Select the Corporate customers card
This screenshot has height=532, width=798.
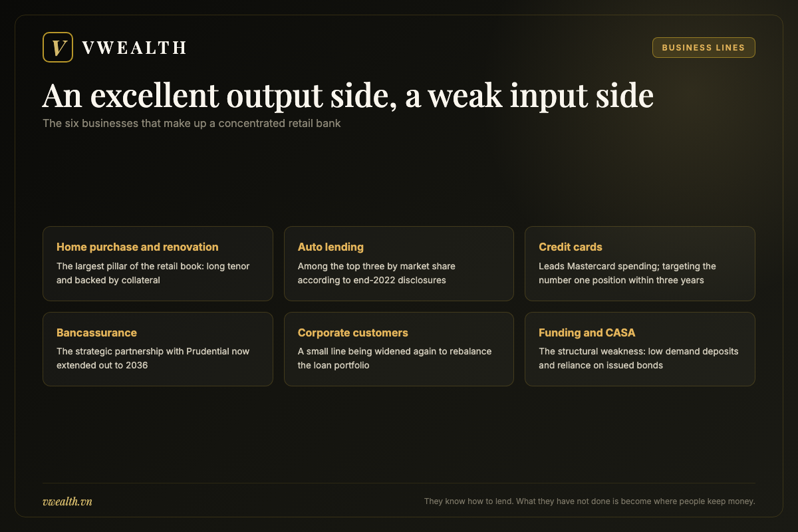pyautogui.click(x=399, y=349)
